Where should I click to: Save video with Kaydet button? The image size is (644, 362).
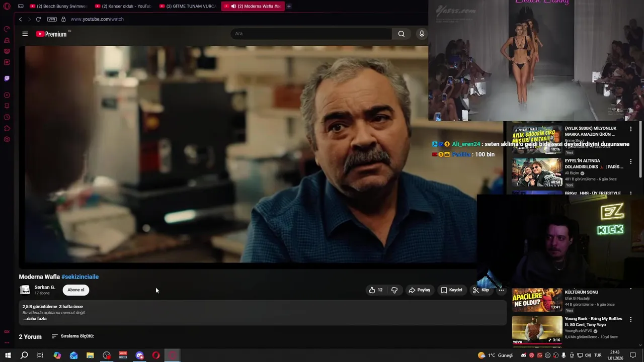tap(451, 290)
